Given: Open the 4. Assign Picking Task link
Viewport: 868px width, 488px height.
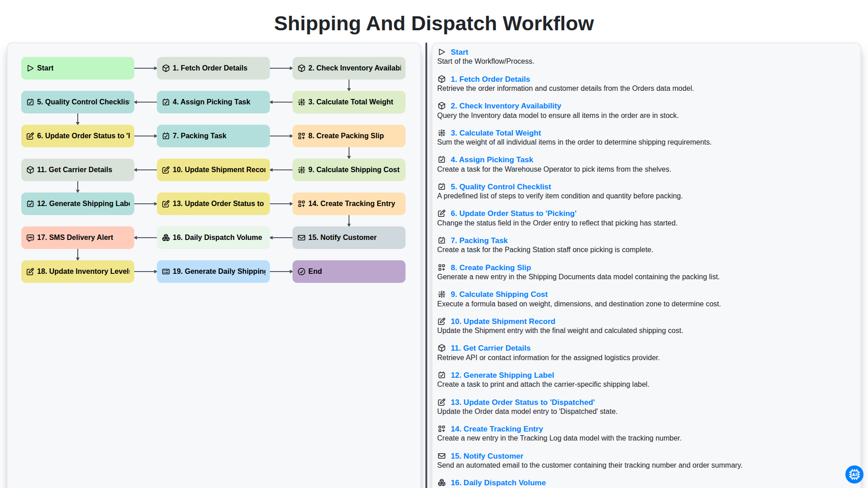Looking at the screenshot, I should coord(492,160).
